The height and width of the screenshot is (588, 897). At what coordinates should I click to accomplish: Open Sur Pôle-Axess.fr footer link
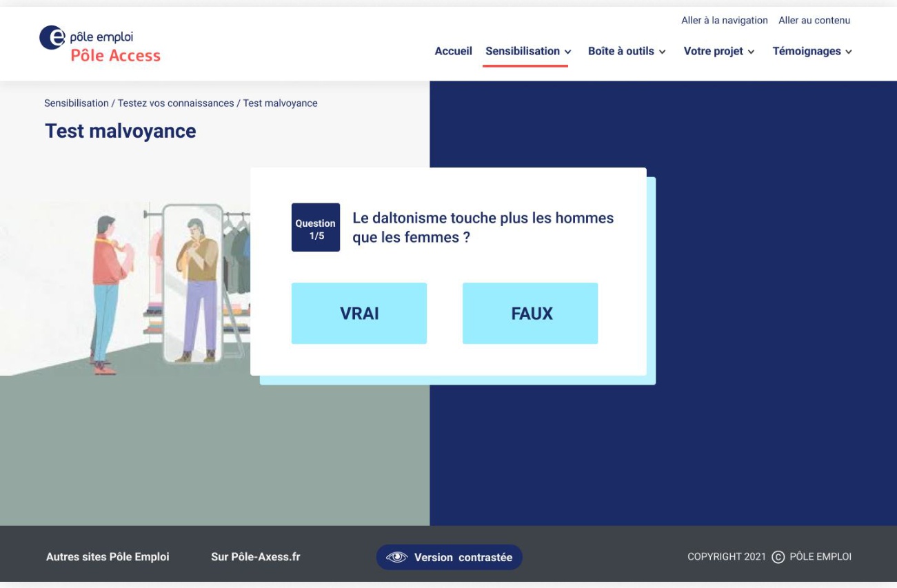pos(256,557)
